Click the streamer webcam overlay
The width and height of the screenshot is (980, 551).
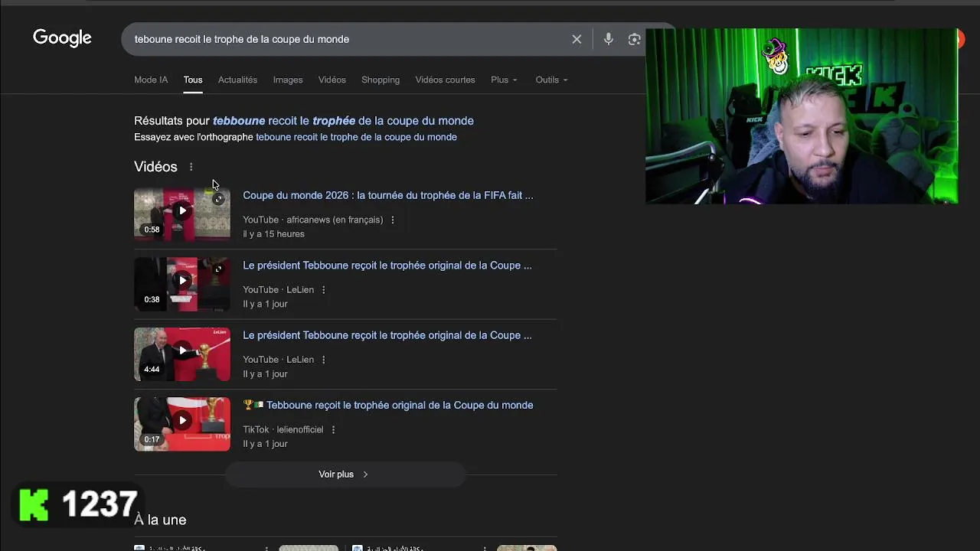[x=802, y=116]
